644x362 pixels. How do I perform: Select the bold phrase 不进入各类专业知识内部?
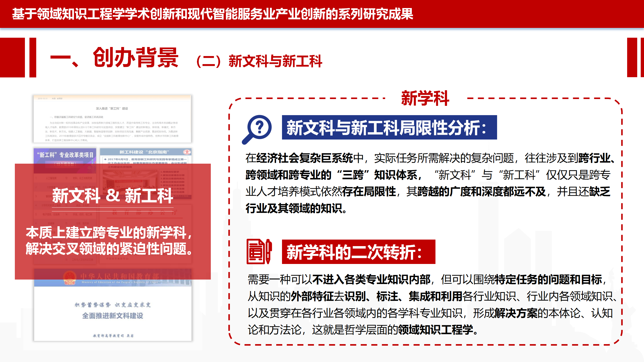tap(371, 280)
